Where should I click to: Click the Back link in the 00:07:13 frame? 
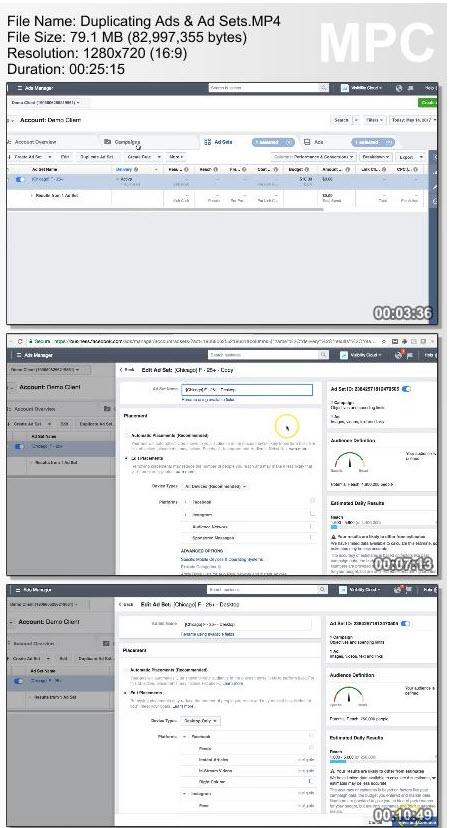point(127,370)
